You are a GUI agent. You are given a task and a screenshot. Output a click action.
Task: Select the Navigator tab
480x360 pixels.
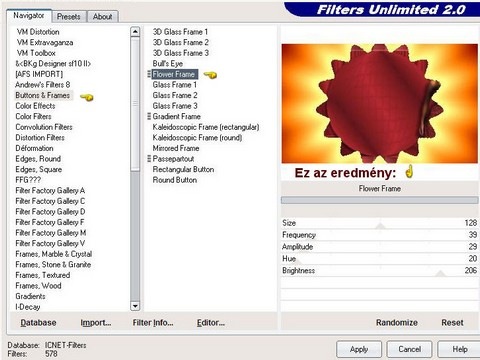click(29, 16)
